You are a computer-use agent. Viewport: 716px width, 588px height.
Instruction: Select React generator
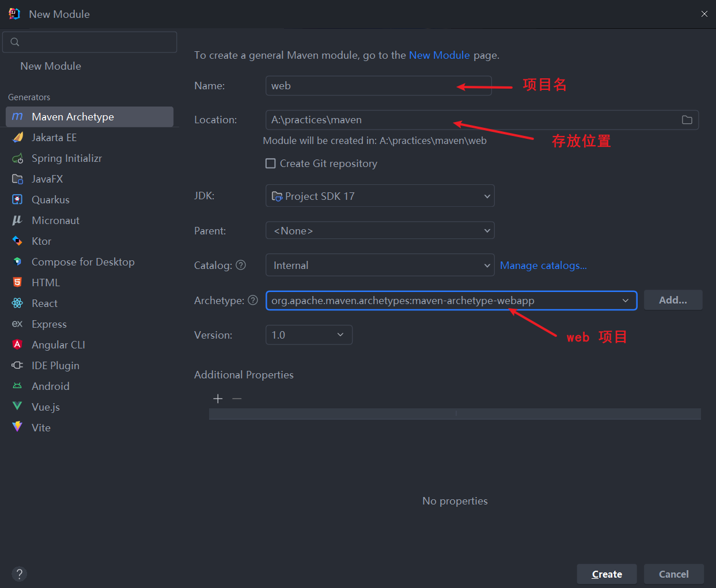pyautogui.click(x=89, y=304)
